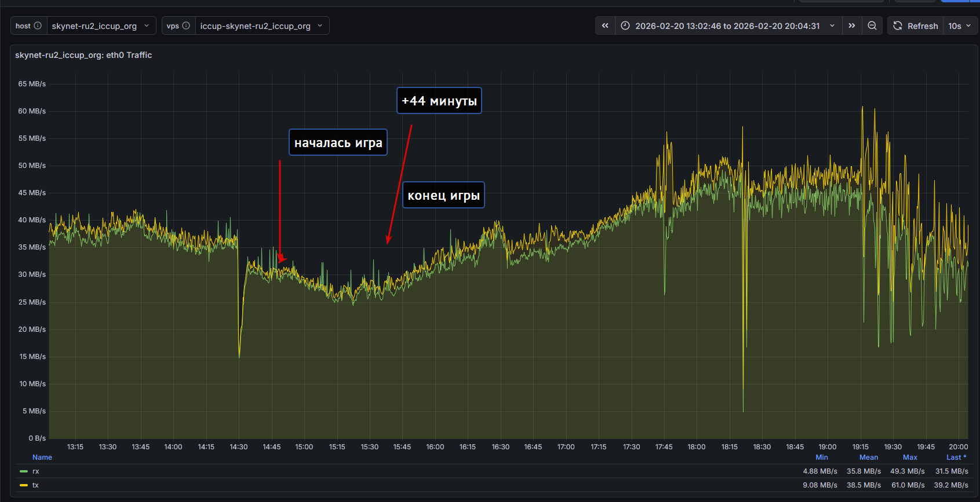Sort legend by Min column
Screen dimensions: 980x502
[822, 457]
